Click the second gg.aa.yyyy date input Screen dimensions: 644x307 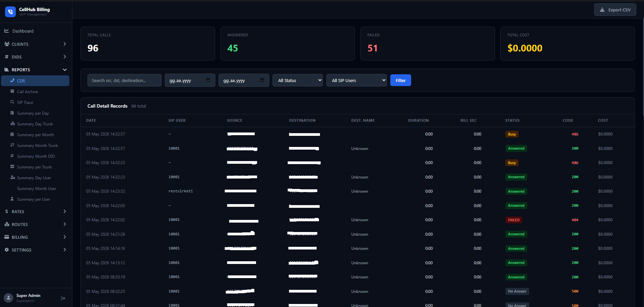pyautogui.click(x=244, y=80)
